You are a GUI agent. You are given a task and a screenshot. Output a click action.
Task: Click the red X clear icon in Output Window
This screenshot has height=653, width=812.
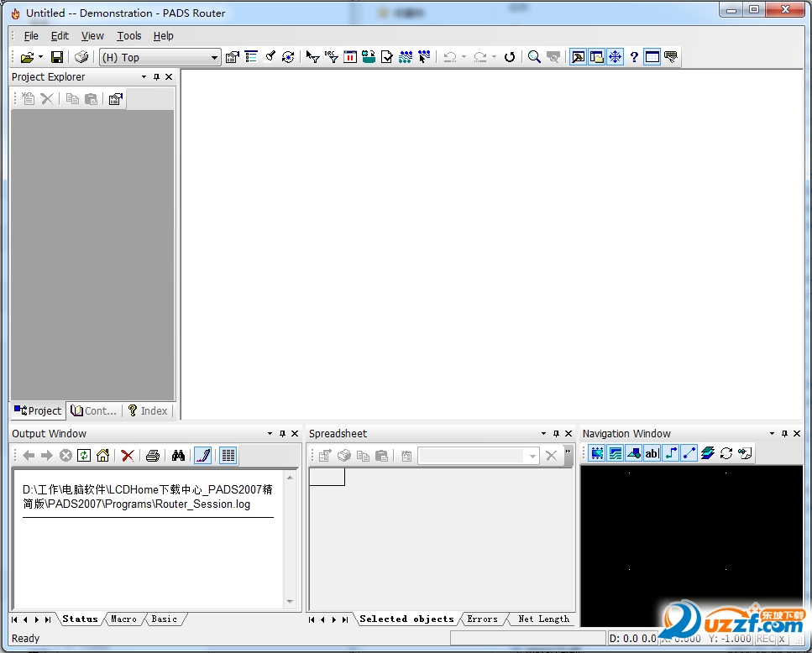pyautogui.click(x=128, y=455)
